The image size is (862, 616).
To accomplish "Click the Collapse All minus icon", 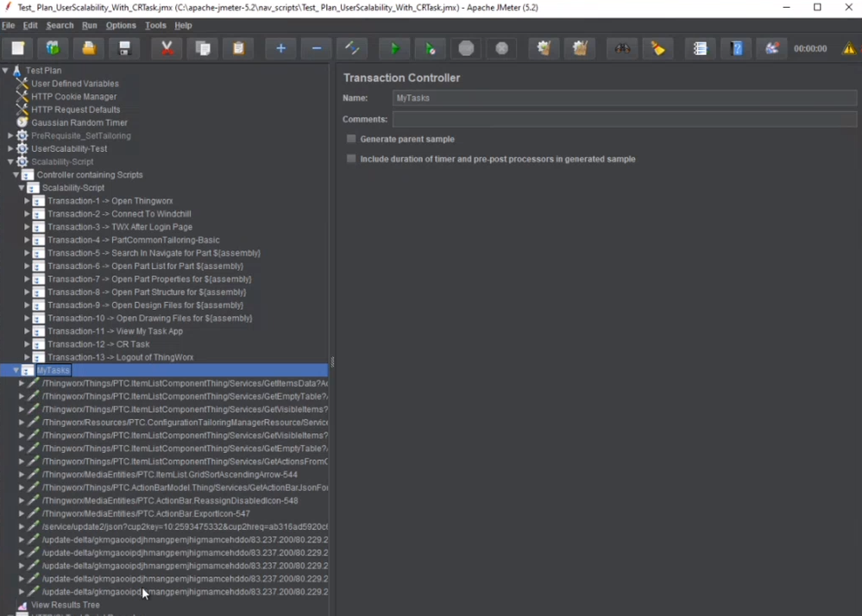I will click(317, 48).
